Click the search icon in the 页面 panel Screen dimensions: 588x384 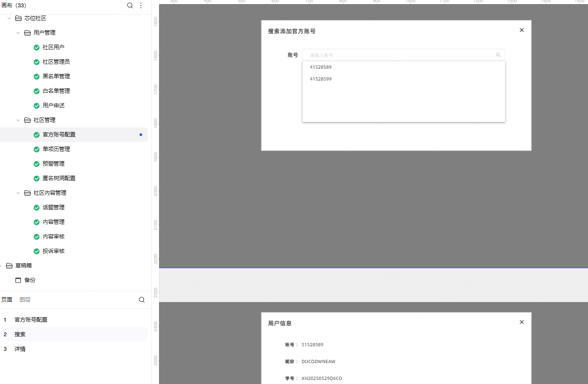pos(142,300)
